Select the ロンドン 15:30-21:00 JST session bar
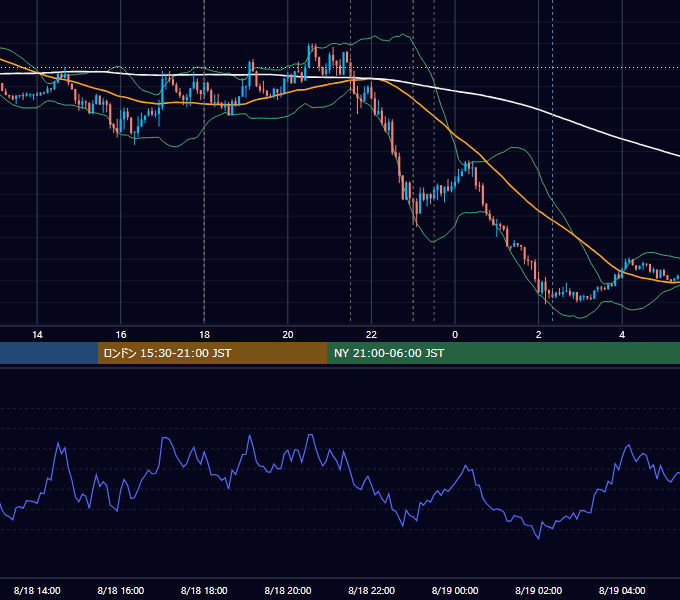Image resolution: width=680 pixels, height=600 pixels. (x=212, y=353)
